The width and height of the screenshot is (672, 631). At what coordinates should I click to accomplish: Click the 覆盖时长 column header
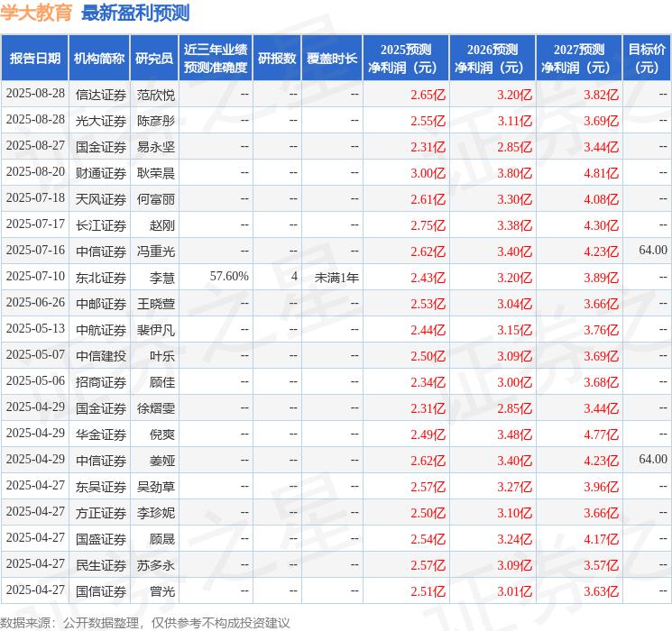click(332, 59)
